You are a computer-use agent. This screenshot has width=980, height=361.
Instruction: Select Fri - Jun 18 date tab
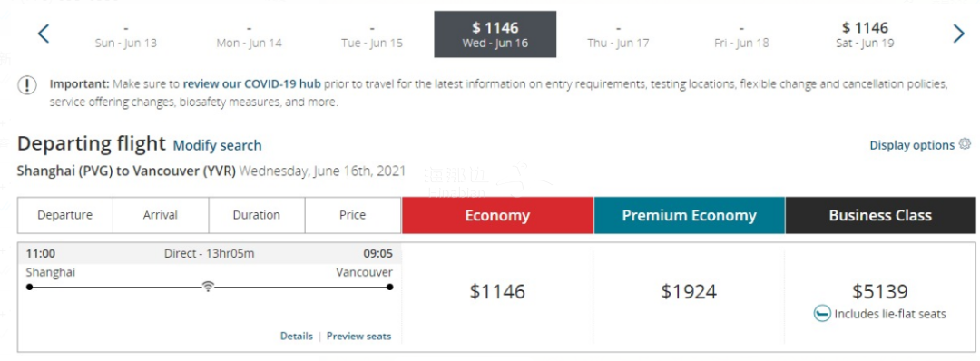click(x=741, y=35)
